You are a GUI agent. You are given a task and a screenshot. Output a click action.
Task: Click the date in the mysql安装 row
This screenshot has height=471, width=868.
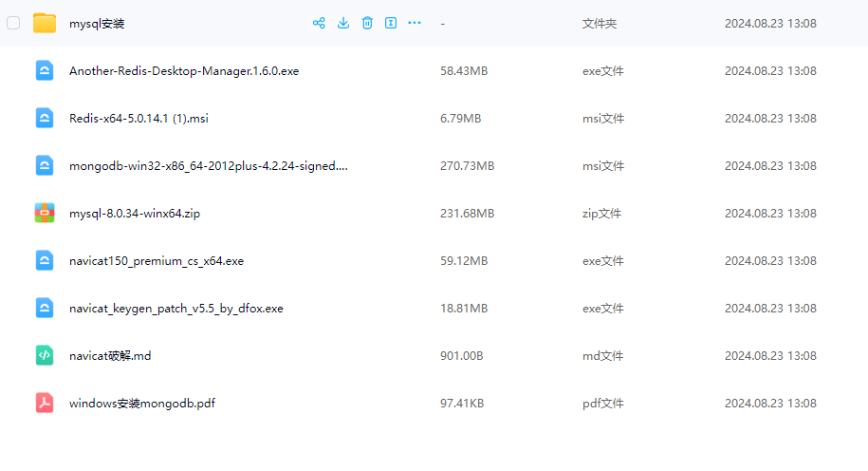[770, 24]
